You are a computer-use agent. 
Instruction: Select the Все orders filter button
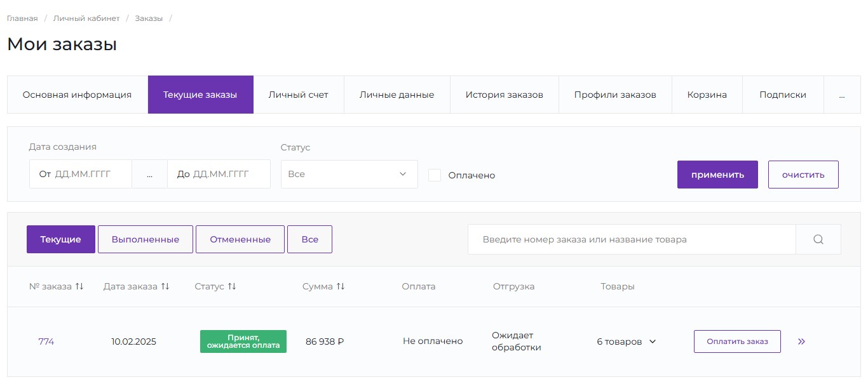[309, 239]
